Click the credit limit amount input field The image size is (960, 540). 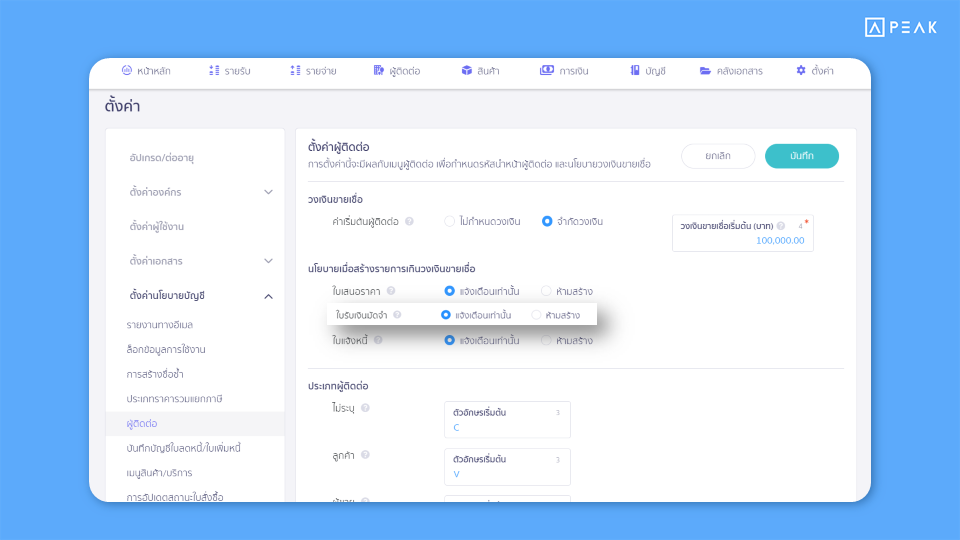(742, 240)
